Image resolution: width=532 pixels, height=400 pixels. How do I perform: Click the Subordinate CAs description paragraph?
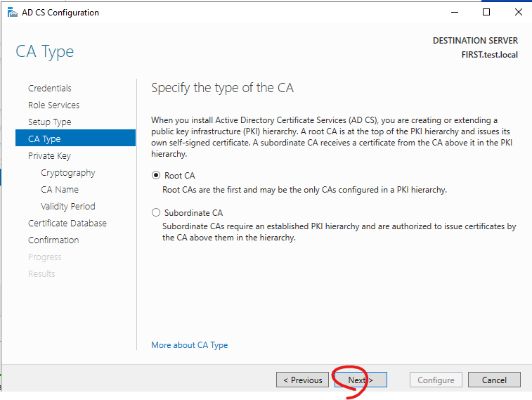click(339, 232)
